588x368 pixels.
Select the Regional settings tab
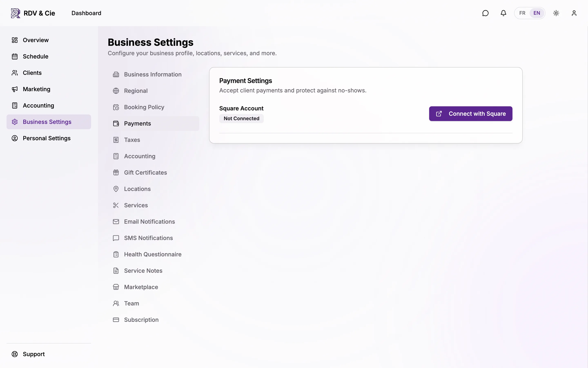click(x=154, y=91)
